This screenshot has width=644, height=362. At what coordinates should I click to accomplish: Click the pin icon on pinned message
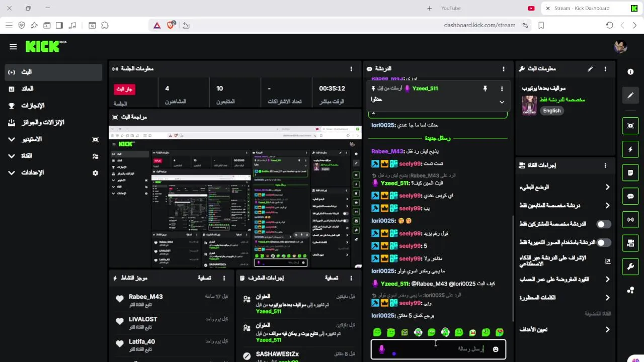pos(485,88)
